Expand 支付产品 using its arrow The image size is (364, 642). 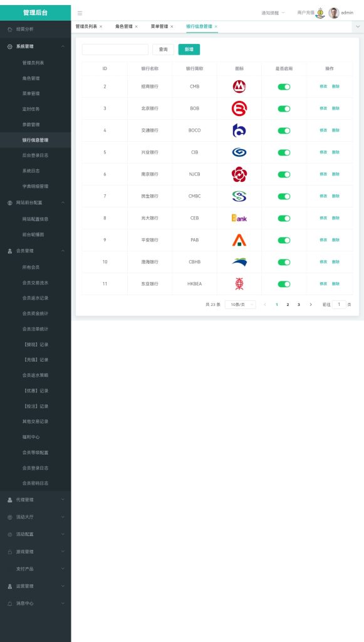click(63, 569)
